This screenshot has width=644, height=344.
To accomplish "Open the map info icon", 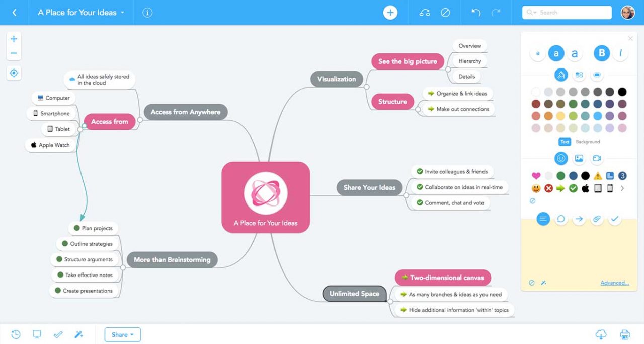I will (147, 13).
